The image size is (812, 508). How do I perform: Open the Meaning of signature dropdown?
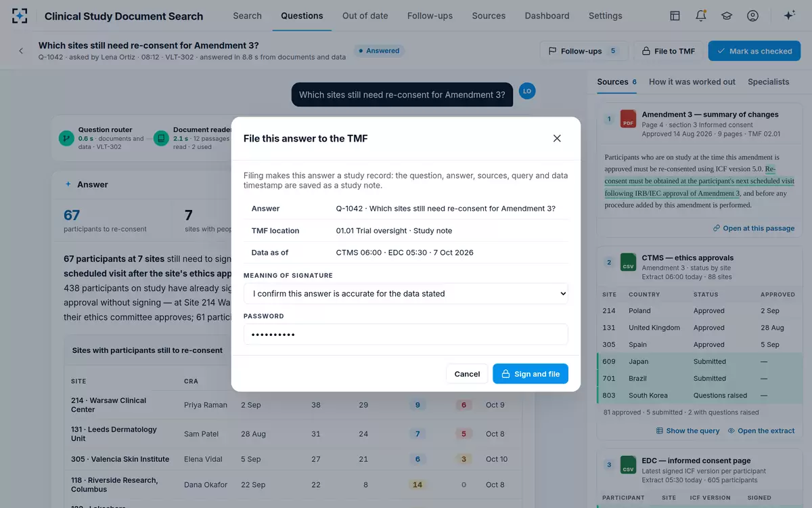406,293
